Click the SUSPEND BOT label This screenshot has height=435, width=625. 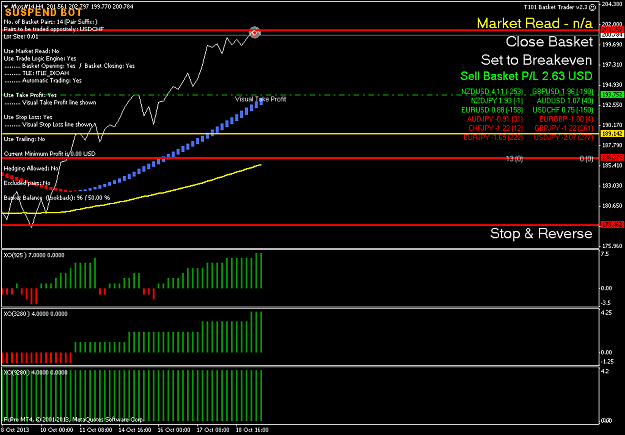(43, 13)
